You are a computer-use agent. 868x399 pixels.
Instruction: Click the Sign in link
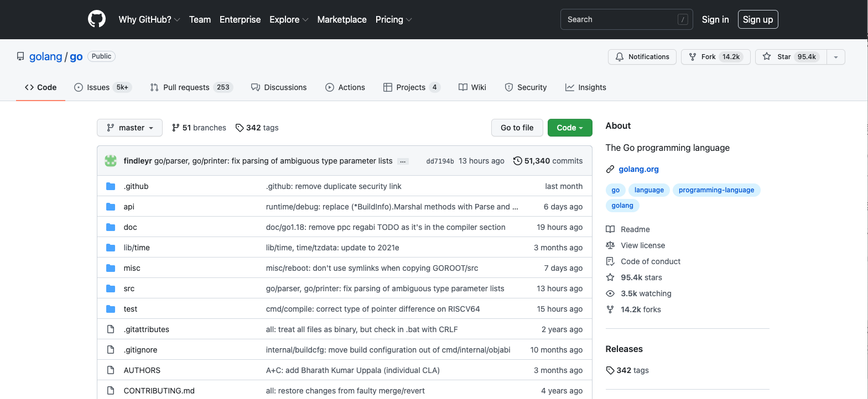coord(715,19)
